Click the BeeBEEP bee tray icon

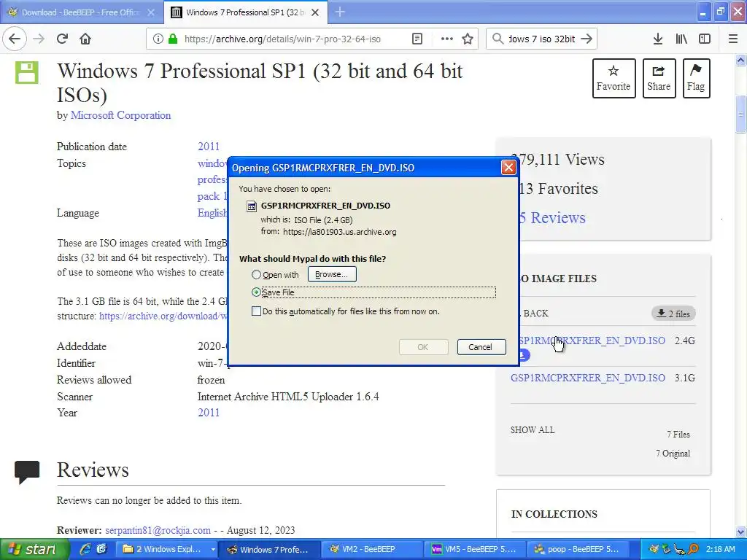pos(654,549)
